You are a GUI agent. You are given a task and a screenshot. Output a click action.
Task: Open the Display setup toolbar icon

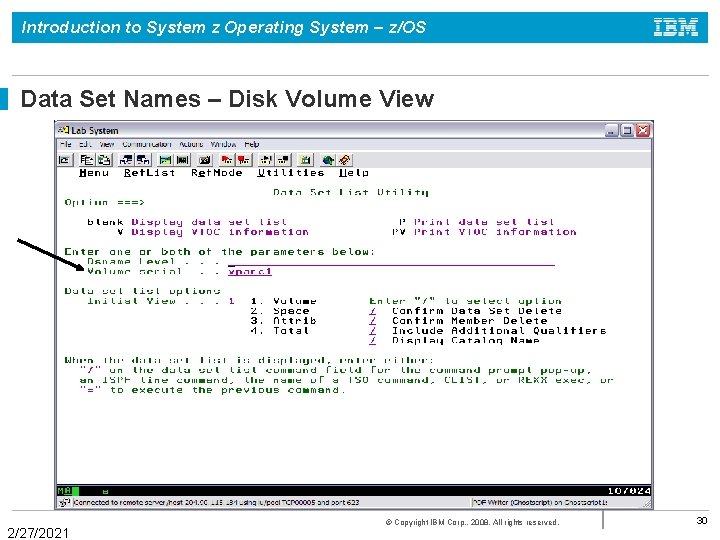(x=165, y=160)
